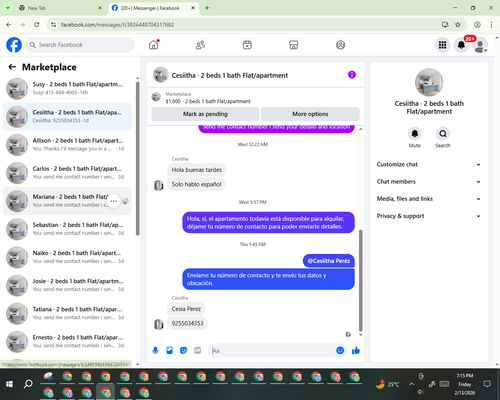Open the emoji picker in message box
The image size is (500, 400).
point(340,350)
